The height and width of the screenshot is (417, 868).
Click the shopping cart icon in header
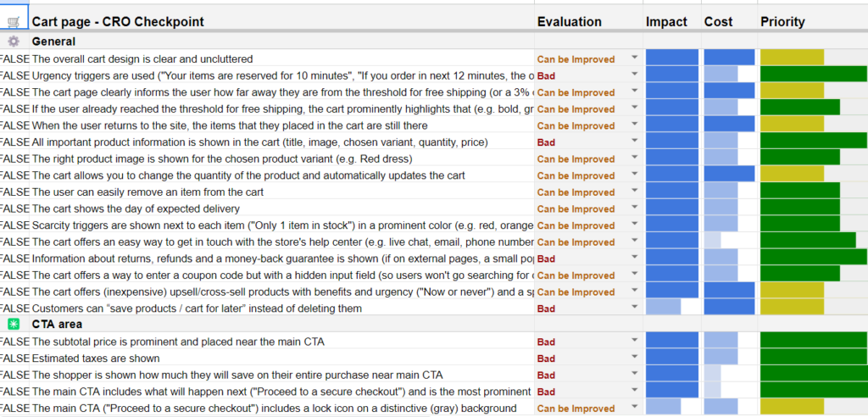click(14, 21)
